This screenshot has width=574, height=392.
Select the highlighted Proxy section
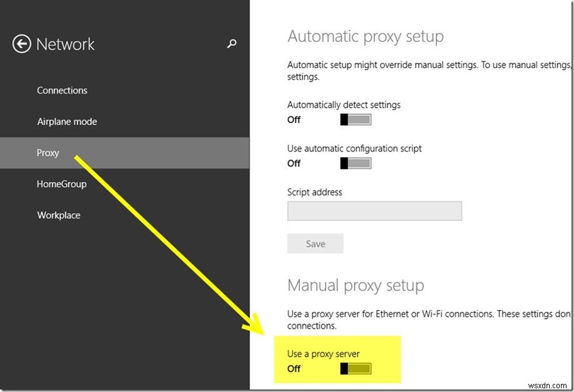47,152
